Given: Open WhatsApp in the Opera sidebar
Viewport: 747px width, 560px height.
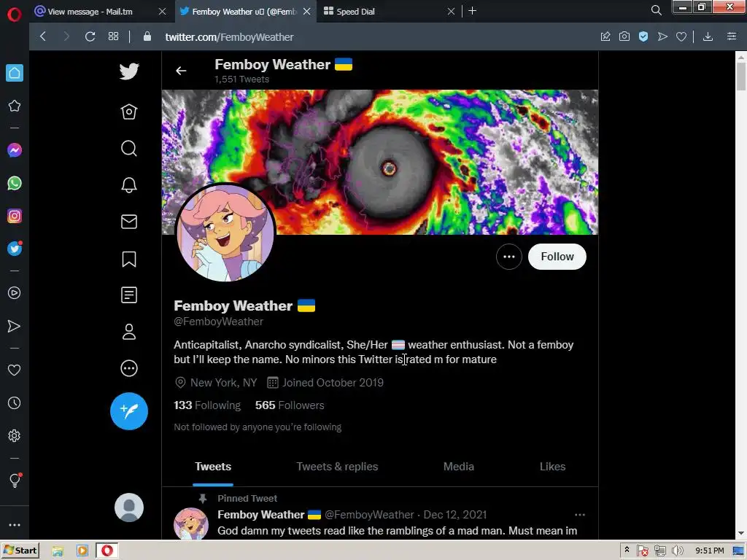Looking at the screenshot, I should click(x=15, y=183).
